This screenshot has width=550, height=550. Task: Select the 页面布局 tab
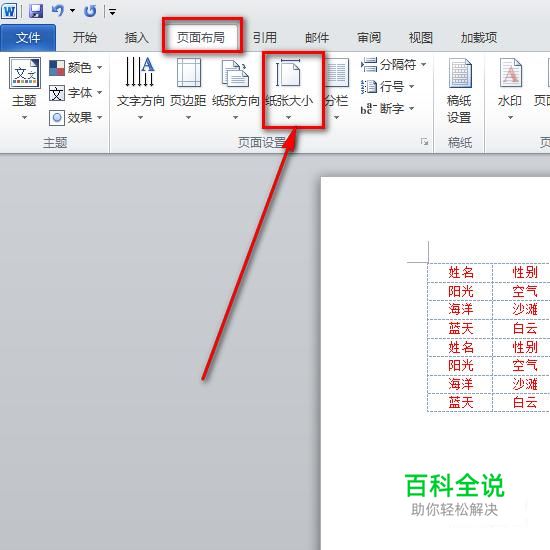[201, 38]
